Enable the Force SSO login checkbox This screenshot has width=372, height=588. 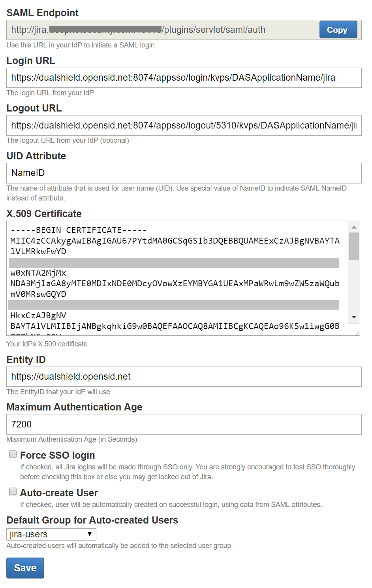point(13,454)
